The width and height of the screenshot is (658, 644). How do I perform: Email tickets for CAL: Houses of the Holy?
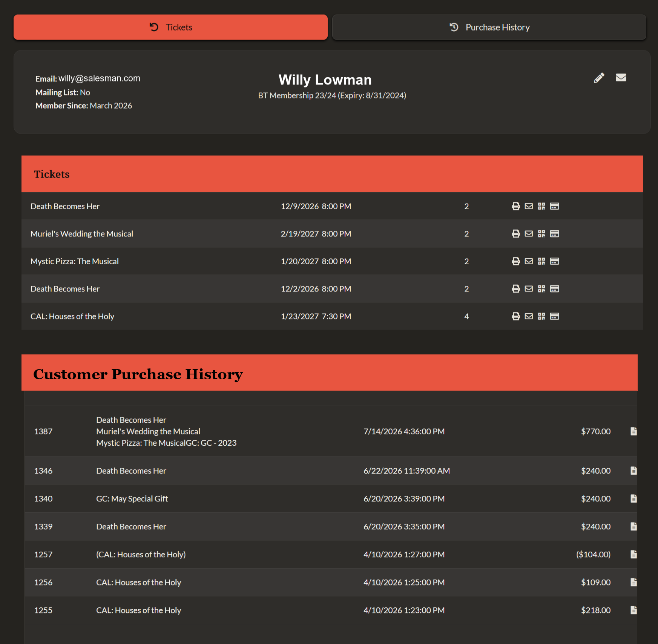[529, 316]
